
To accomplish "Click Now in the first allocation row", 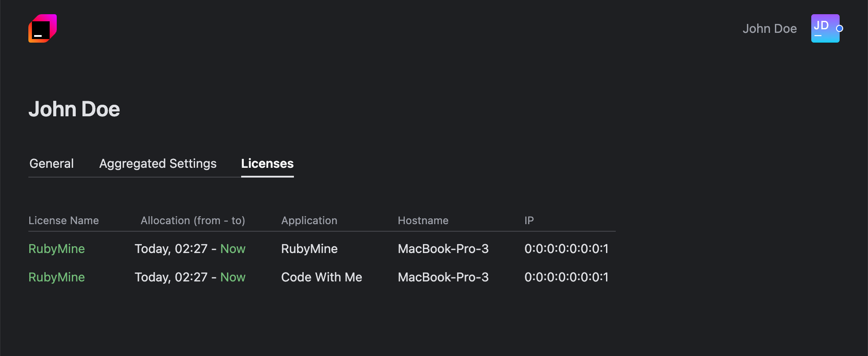I will (233, 249).
